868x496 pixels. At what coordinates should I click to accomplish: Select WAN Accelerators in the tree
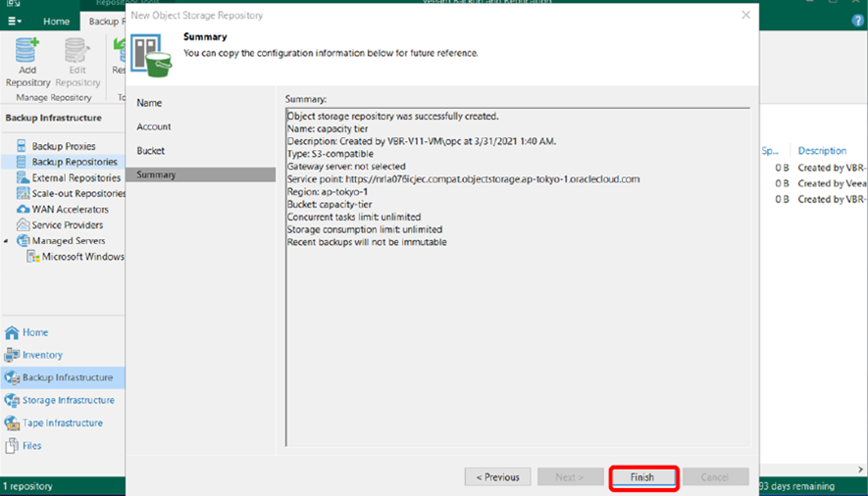pyautogui.click(x=70, y=209)
